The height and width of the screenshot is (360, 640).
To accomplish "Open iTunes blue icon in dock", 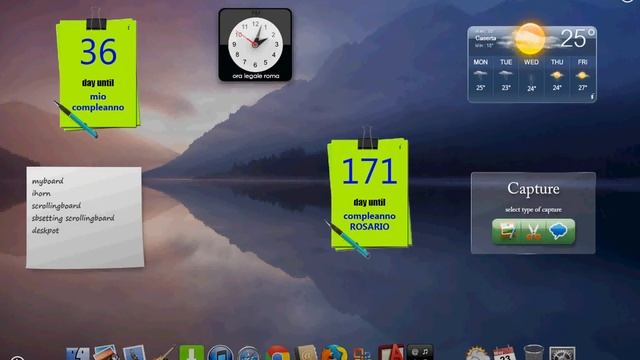I will [x=220, y=353].
